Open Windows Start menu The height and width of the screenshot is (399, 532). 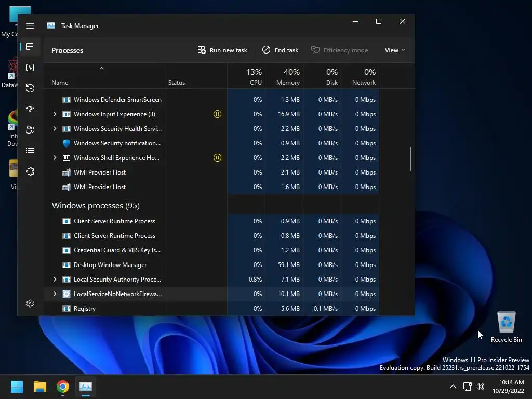(17, 387)
